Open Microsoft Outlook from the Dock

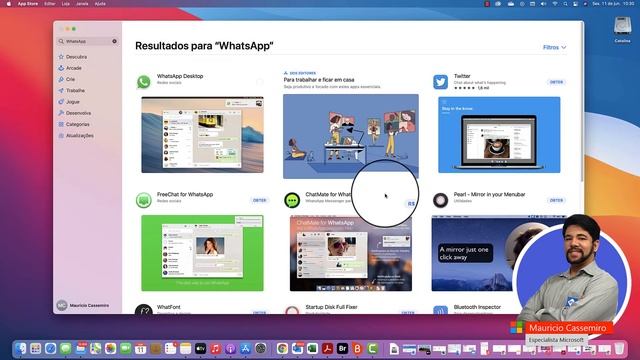(x=297, y=349)
